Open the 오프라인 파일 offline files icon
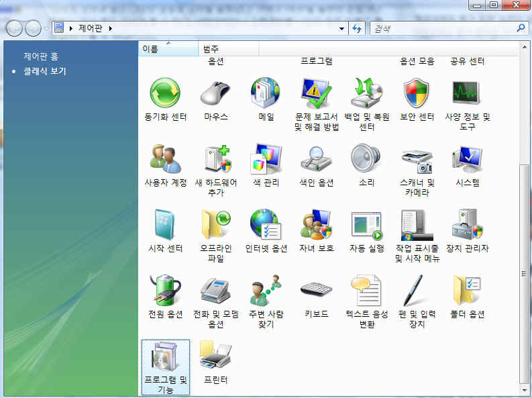The height and width of the screenshot is (398, 532). (x=216, y=225)
